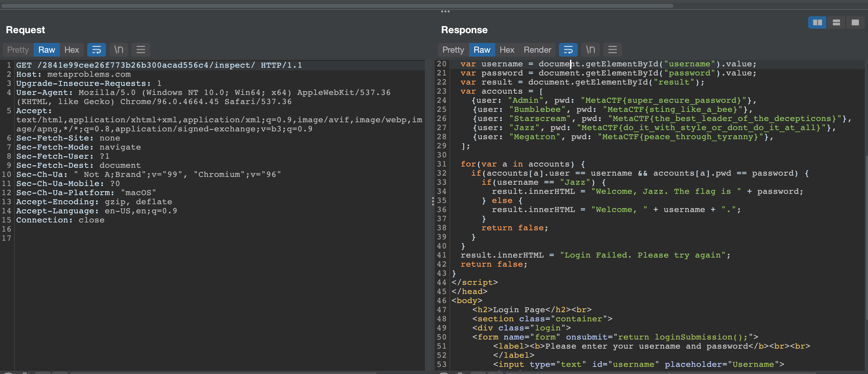Open the Response Render tab
Image resolution: width=868 pixels, height=374 pixels.
point(537,50)
